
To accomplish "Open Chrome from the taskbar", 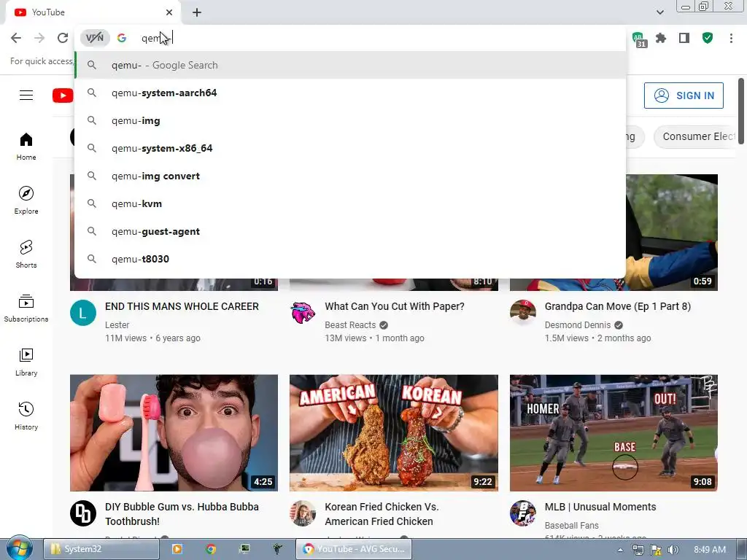I will pyautogui.click(x=211, y=549).
